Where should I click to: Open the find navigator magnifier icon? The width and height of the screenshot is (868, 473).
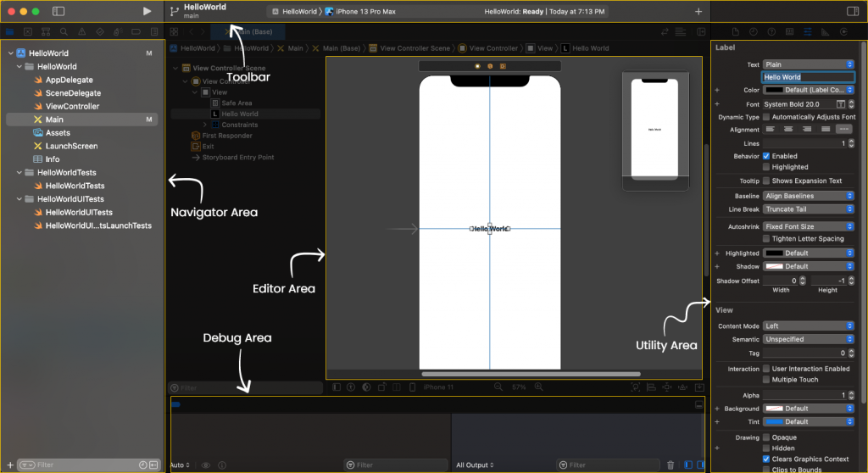[x=64, y=31]
